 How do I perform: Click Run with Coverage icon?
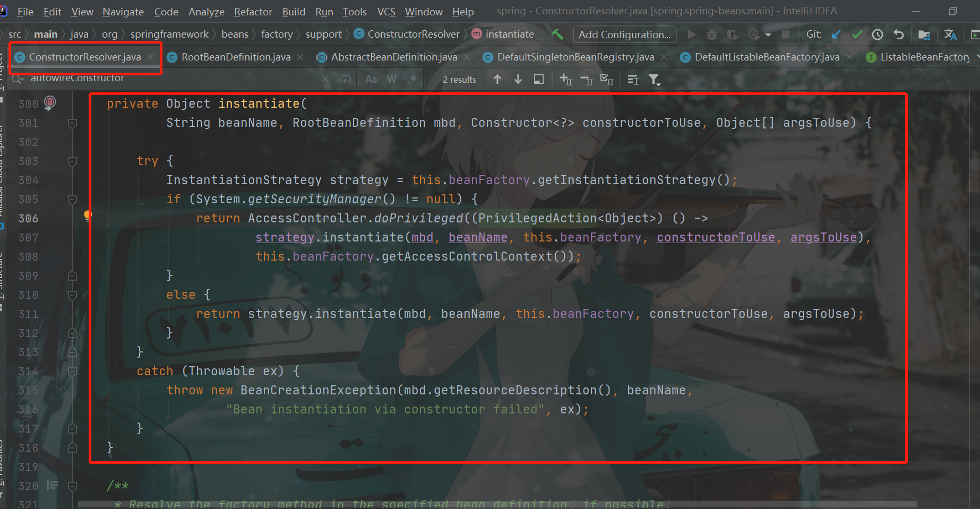(733, 34)
